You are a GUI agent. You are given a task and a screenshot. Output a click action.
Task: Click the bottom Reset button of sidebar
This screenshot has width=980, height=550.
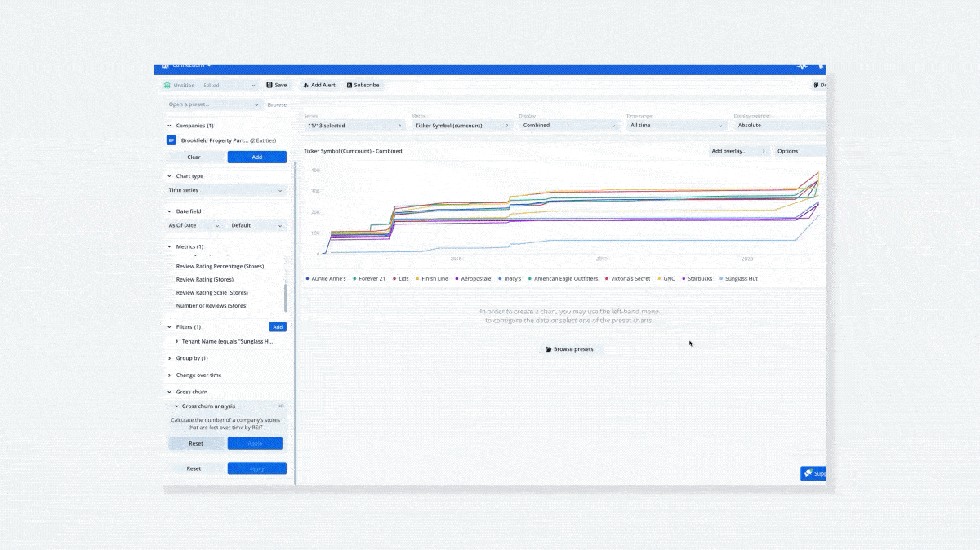tap(194, 468)
